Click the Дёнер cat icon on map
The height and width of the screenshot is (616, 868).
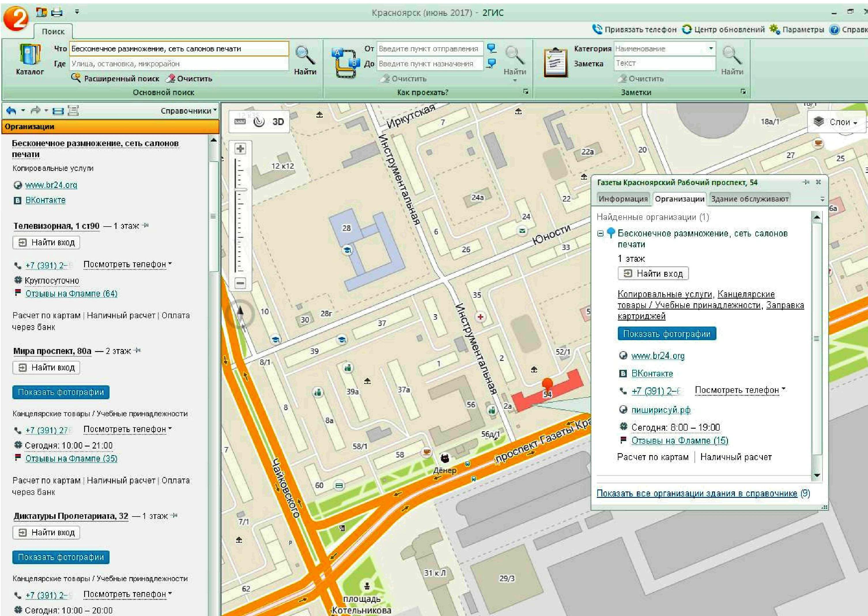[445, 459]
